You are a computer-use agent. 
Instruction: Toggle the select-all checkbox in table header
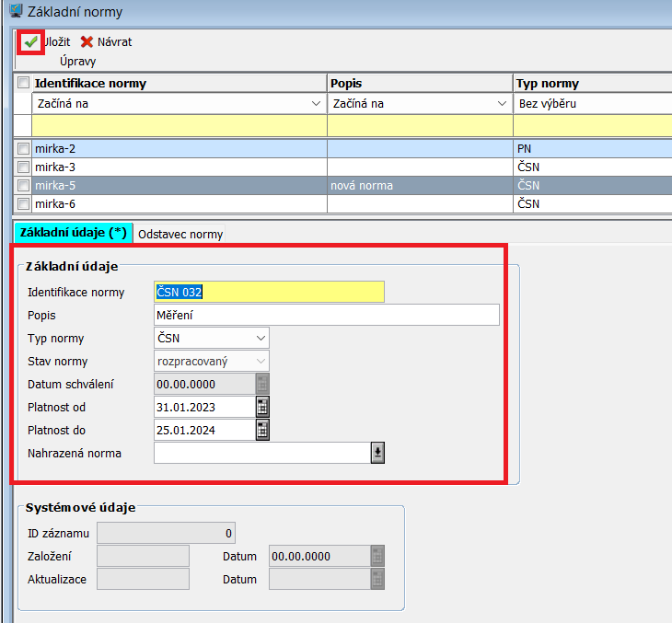coord(23,84)
